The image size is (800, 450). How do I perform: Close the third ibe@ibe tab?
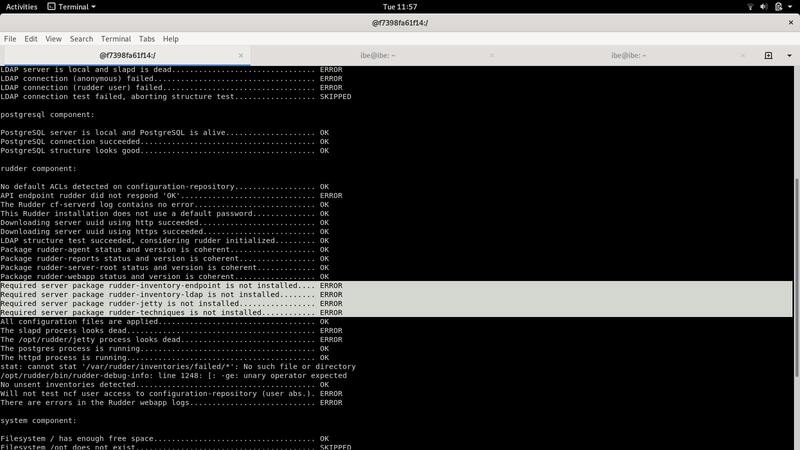tap(743, 55)
